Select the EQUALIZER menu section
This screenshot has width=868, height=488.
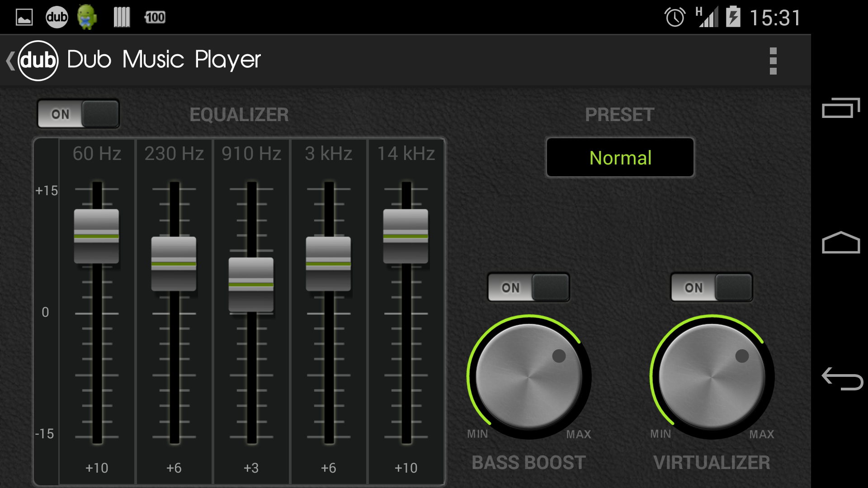(x=238, y=114)
